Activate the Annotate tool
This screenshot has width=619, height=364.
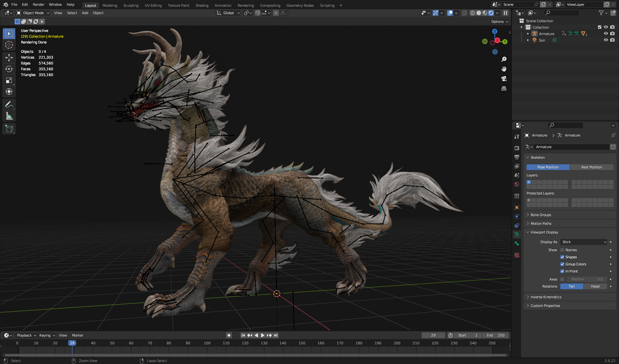pyautogui.click(x=9, y=105)
